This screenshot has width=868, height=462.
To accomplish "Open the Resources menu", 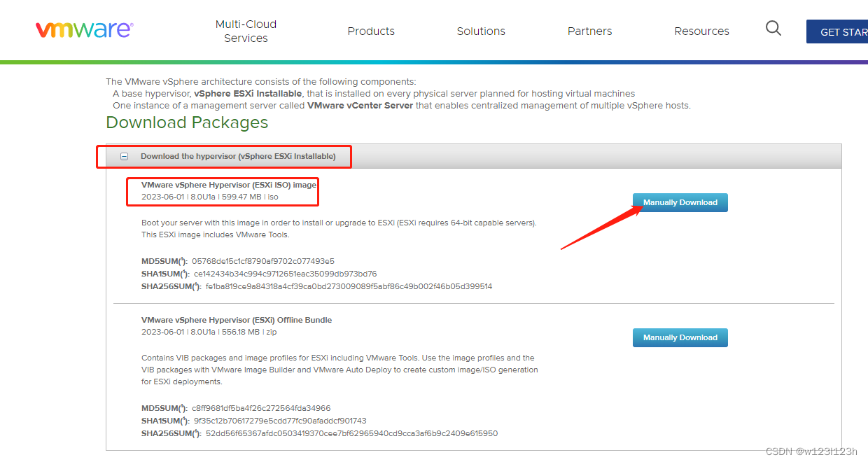I will tap(701, 31).
